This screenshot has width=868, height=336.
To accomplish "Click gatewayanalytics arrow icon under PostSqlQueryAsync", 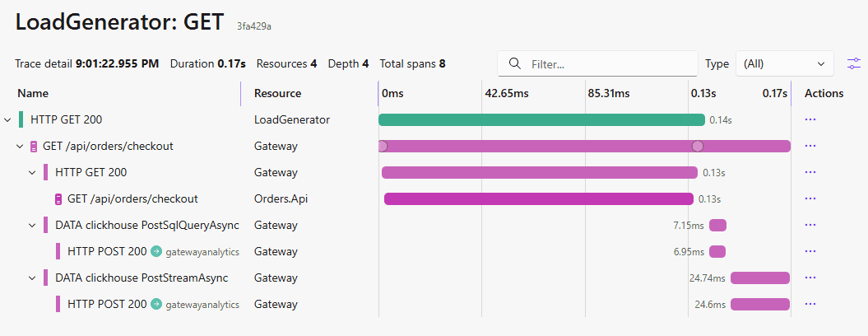I will point(156,251).
